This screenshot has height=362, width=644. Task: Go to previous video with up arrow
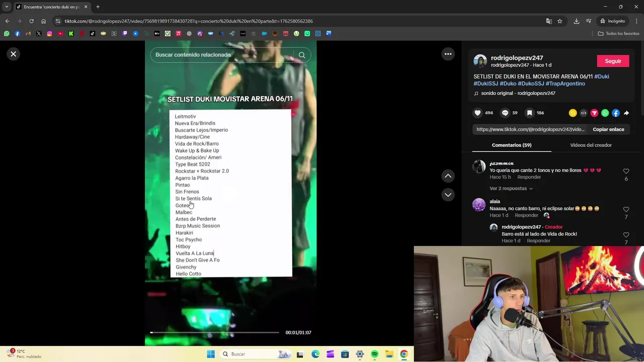point(448,176)
